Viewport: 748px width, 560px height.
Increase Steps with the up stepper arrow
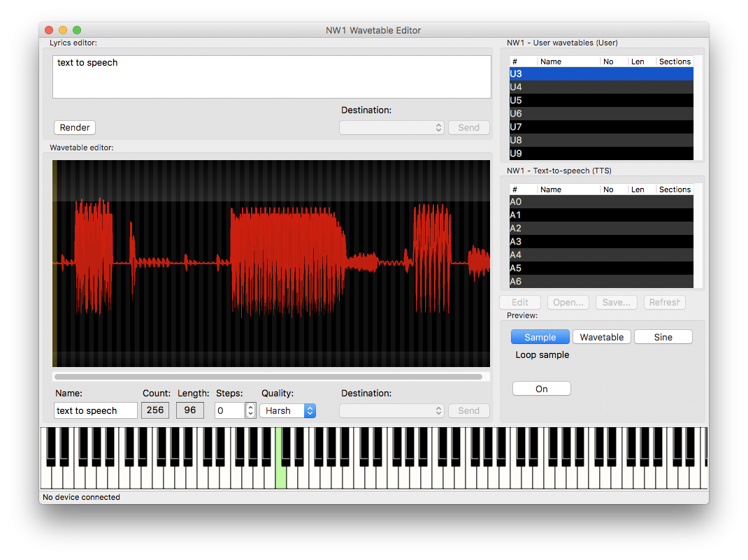pos(251,407)
